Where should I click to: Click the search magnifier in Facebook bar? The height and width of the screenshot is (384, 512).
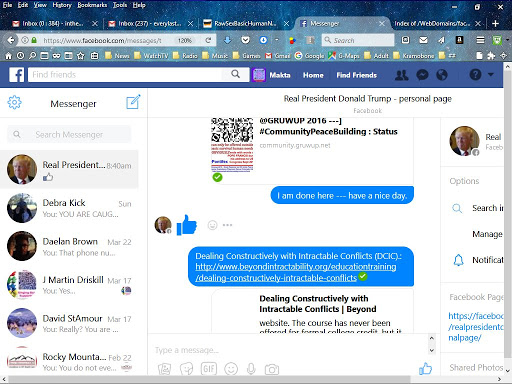pyautogui.click(x=235, y=74)
